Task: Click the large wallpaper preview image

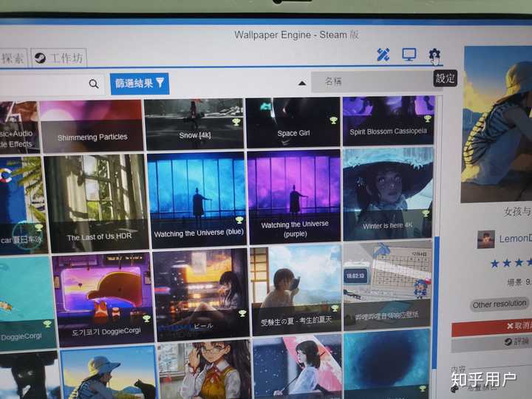Action: click(497, 124)
